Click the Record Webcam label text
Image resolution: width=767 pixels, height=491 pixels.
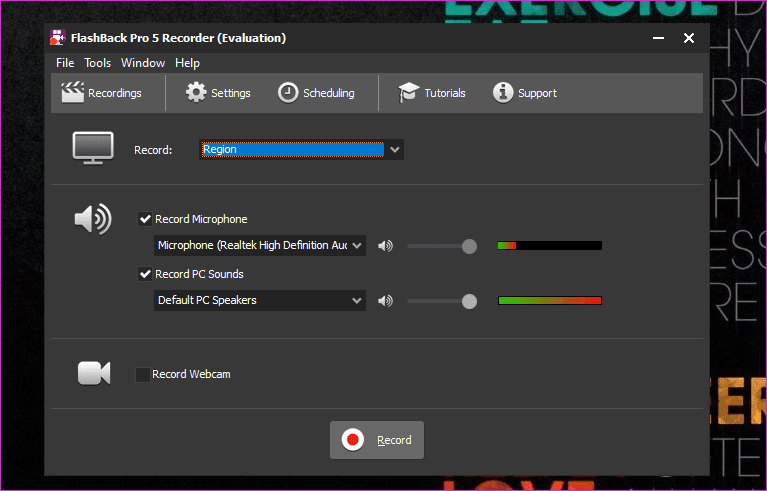coord(191,374)
